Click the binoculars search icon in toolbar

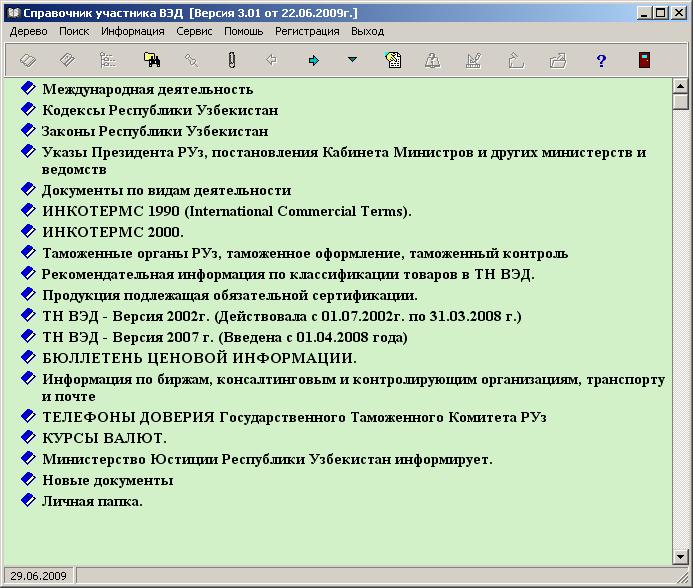[x=152, y=61]
